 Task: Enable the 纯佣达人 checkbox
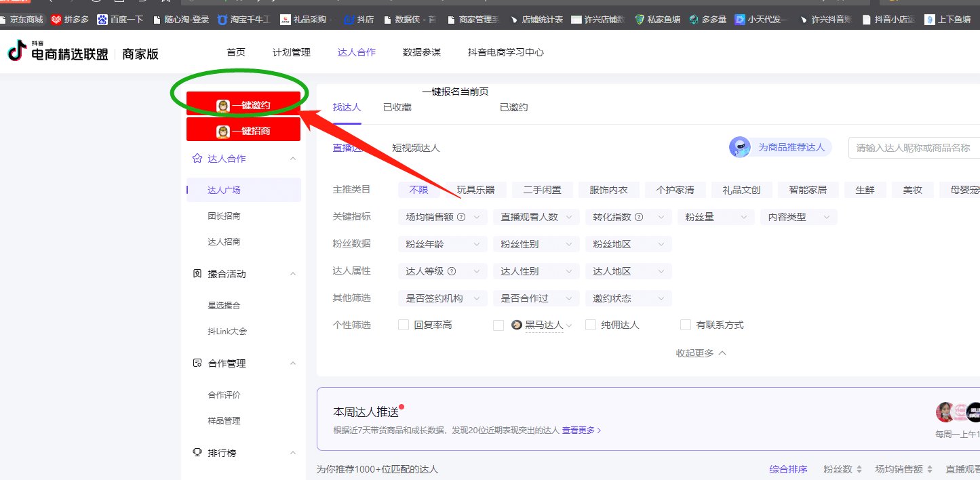[x=591, y=325]
